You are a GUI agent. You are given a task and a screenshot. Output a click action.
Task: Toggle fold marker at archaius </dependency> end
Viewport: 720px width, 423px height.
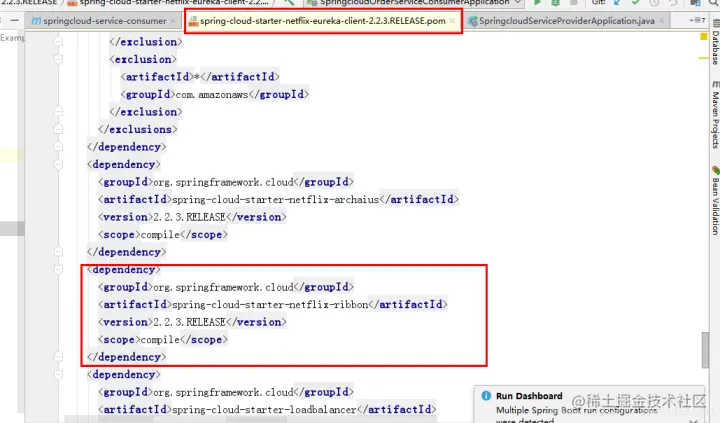(x=58, y=252)
